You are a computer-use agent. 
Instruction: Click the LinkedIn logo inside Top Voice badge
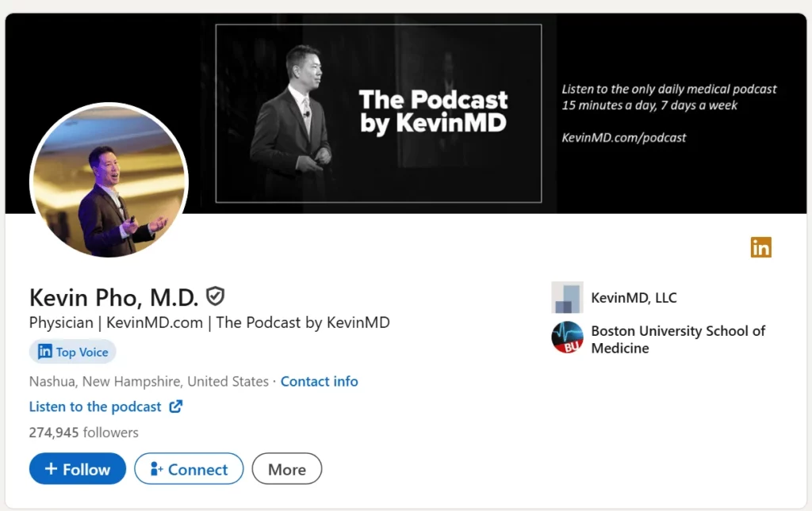(45, 352)
